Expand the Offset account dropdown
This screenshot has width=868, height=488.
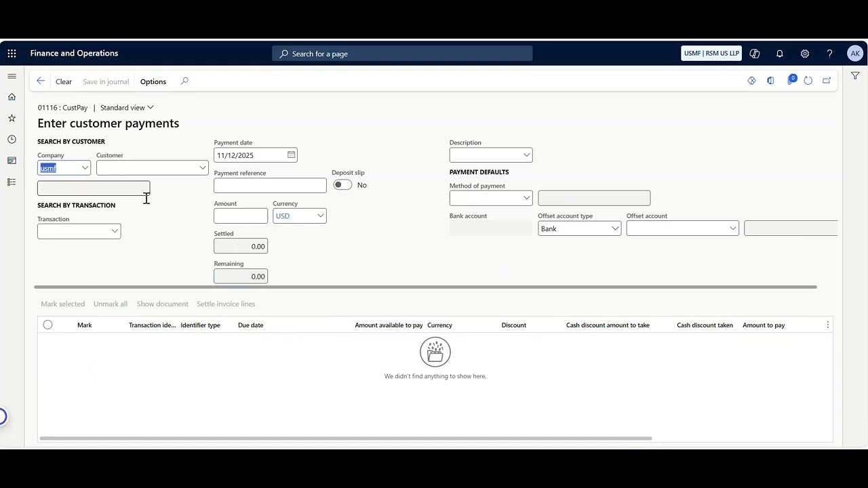[732, 229]
